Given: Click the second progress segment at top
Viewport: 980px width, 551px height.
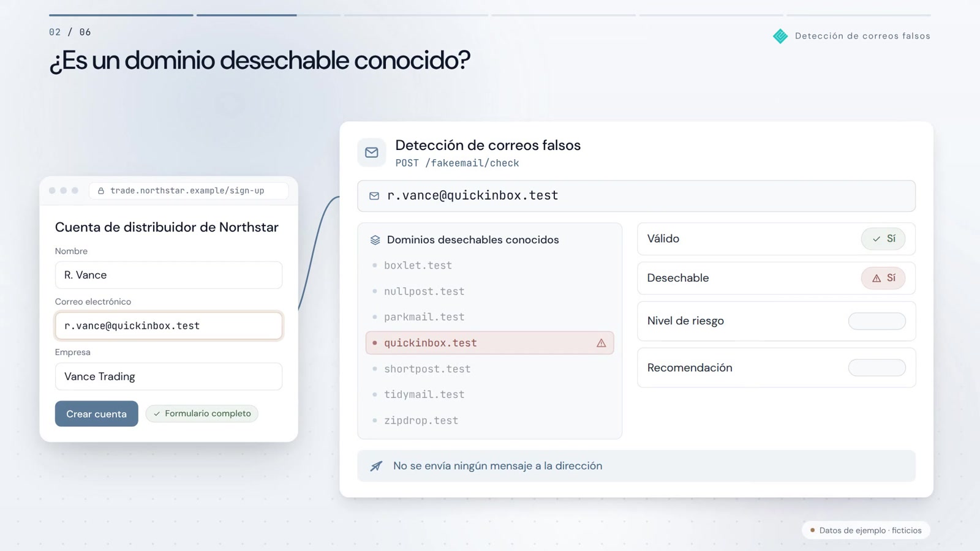Looking at the screenshot, I should [268, 15].
